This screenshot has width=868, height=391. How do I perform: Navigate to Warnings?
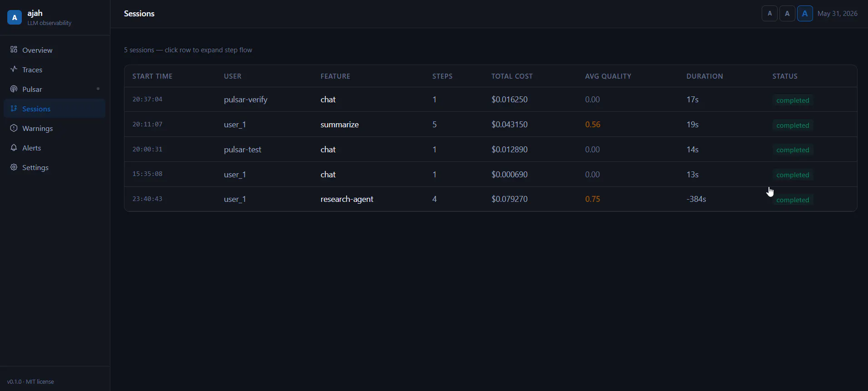click(x=55, y=128)
